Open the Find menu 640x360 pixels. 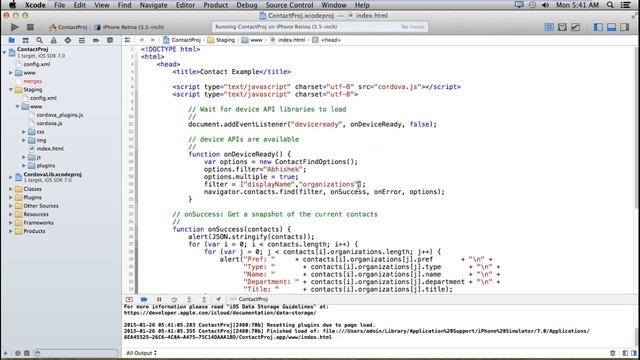click(124, 5)
